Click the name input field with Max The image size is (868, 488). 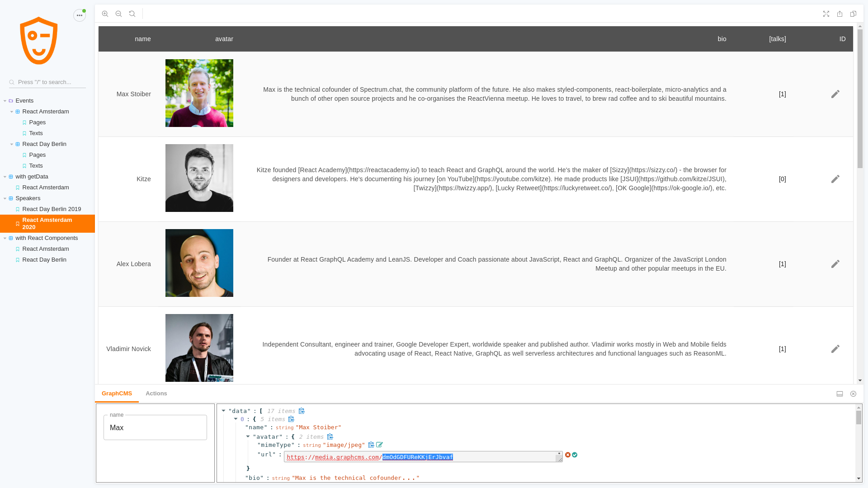click(x=155, y=428)
